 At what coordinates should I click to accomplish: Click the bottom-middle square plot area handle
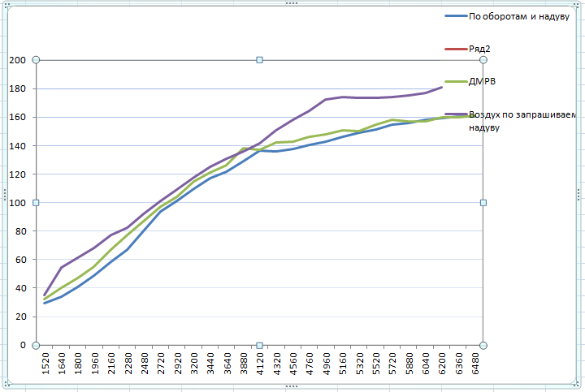[x=259, y=345]
